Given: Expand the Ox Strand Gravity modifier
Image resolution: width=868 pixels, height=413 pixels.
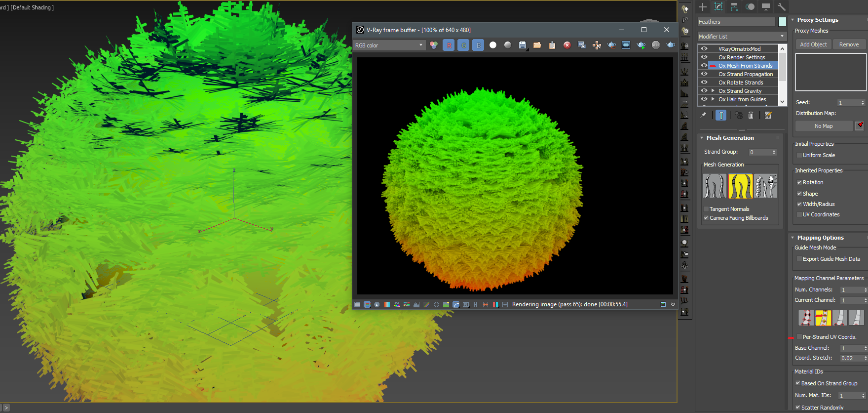Looking at the screenshot, I should [713, 91].
